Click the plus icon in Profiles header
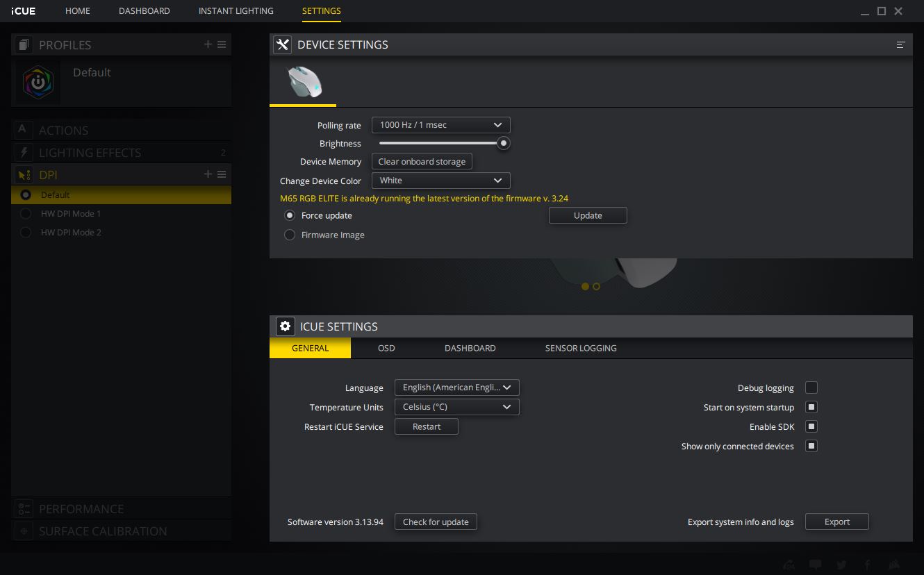The width and height of the screenshot is (924, 575). point(208,44)
